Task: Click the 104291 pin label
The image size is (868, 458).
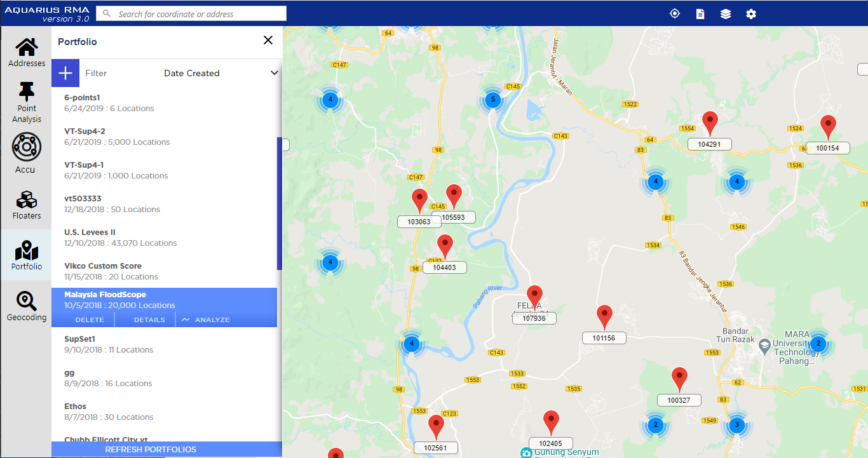Action: 709,144
